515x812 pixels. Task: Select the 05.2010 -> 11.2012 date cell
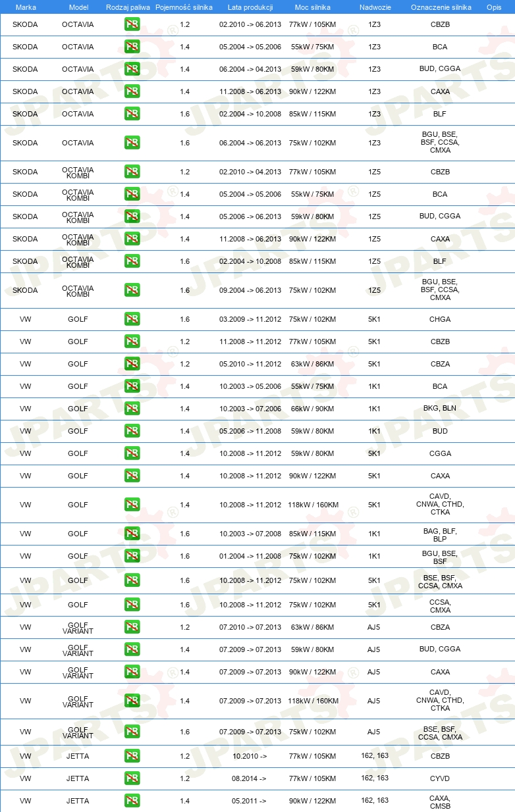pyautogui.click(x=250, y=364)
